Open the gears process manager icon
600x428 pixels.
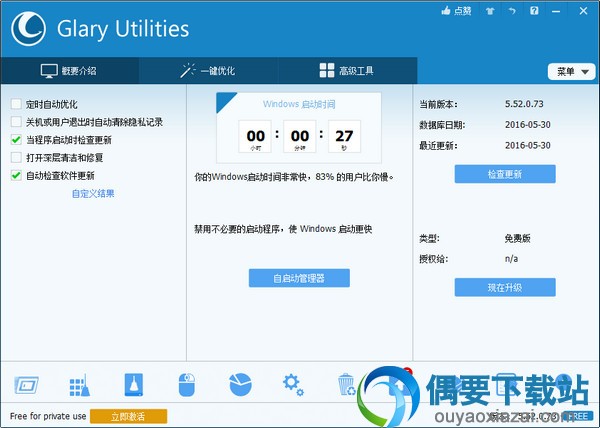coord(293,385)
